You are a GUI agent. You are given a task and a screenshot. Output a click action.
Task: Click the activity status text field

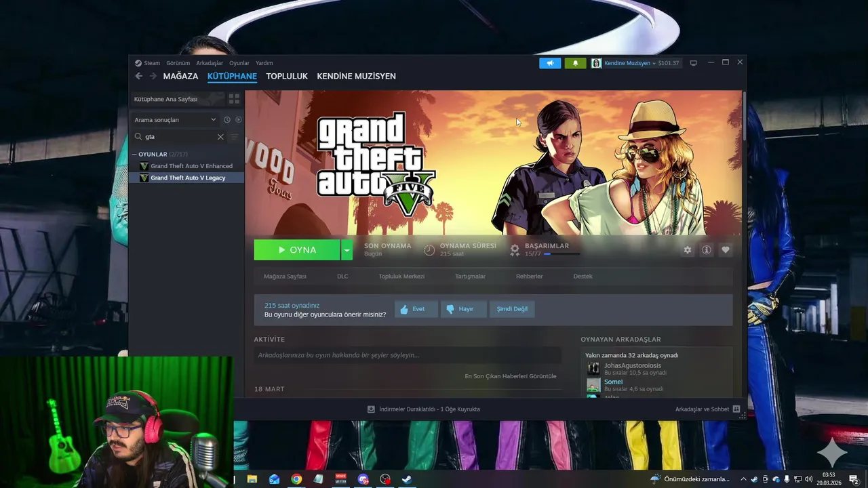408,355
